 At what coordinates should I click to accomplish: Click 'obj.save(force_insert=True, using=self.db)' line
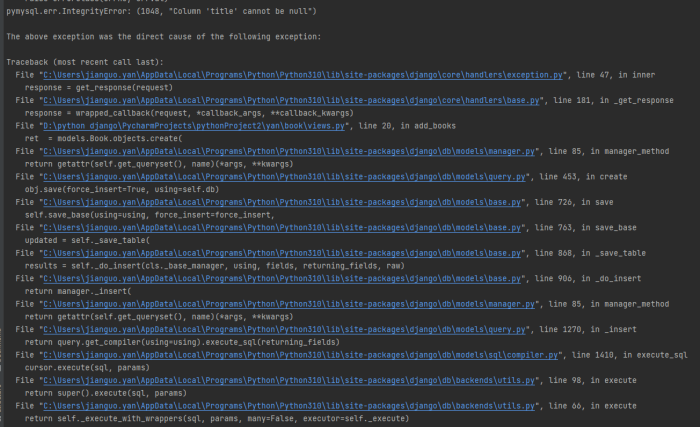(x=122, y=189)
